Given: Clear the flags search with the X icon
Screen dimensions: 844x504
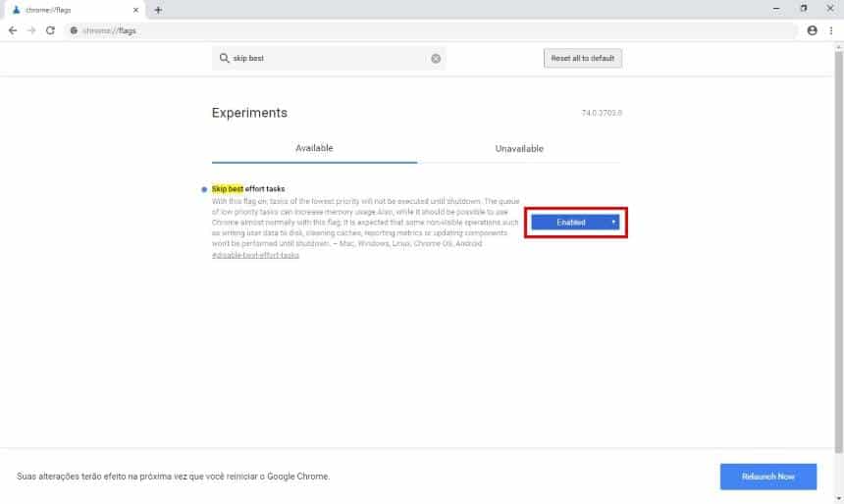Looking at the screenshot, I should pyautogui.click(x=436, y=58).
